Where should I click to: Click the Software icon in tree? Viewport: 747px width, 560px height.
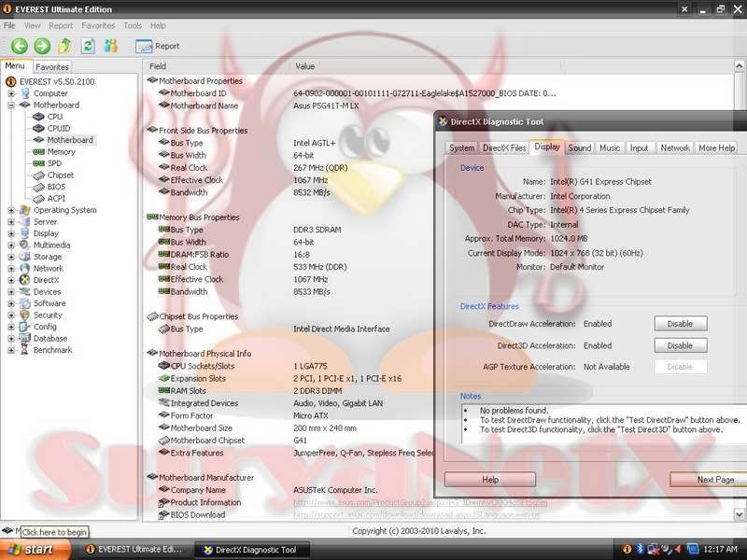(25, 303)
